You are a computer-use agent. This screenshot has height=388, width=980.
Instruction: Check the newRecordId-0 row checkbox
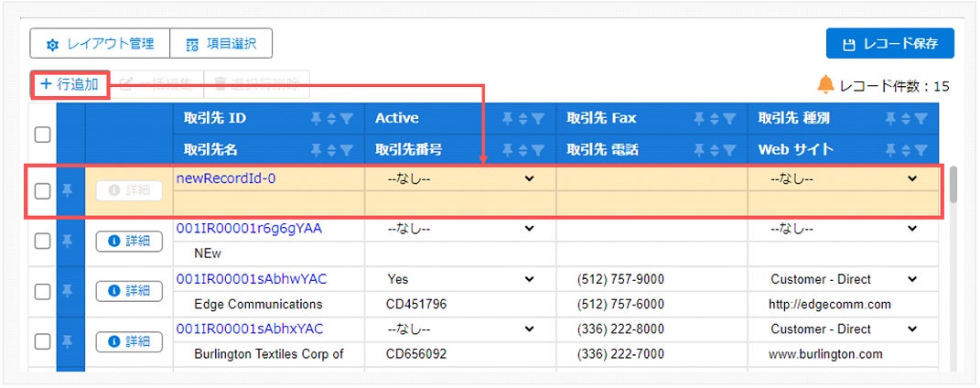pyautogui.click(x=42, y=192)
